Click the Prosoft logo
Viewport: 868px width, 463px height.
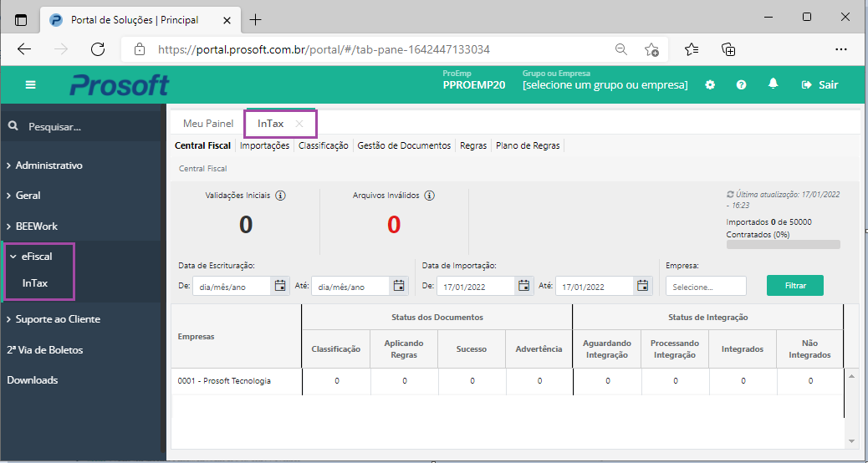pyautogui.click(x=119, y=85)
